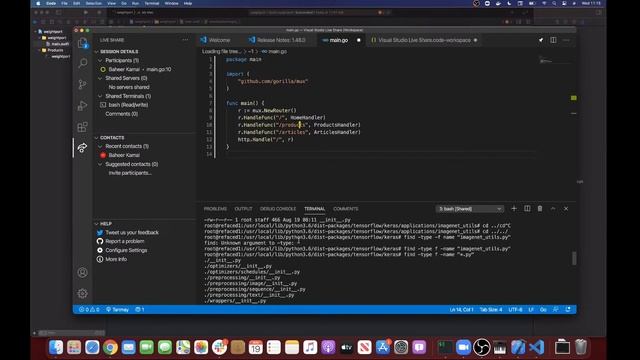Open the Source Control view

coord(82,84)
